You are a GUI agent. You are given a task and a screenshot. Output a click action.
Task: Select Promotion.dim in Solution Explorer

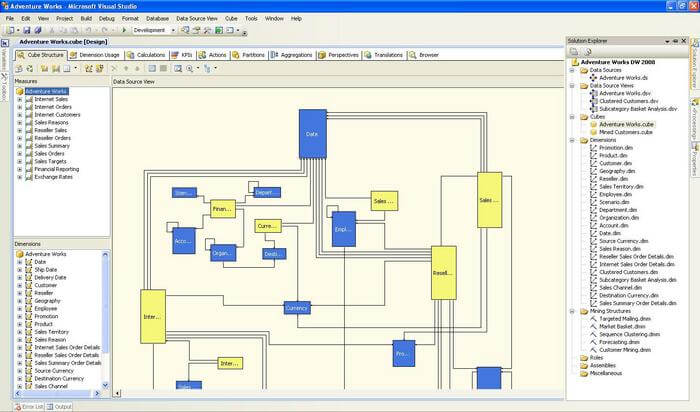pos(616,148)
